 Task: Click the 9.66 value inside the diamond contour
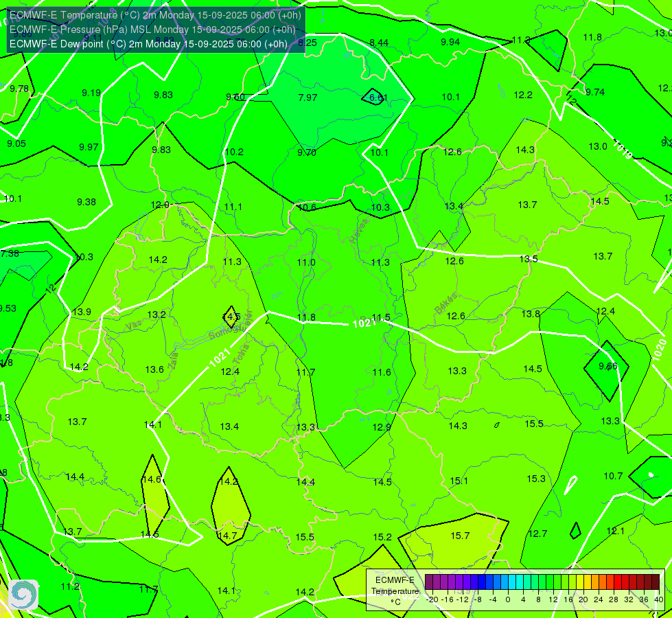[x=607, y=366]
